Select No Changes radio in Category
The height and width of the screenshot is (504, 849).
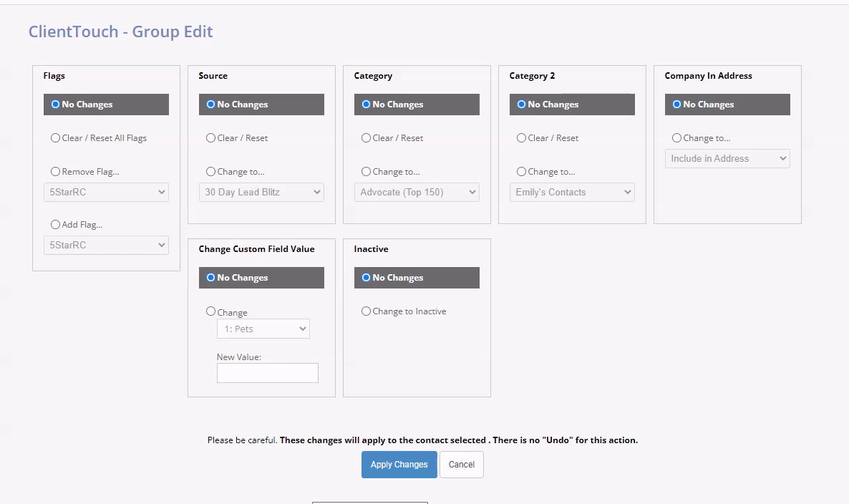366,105
